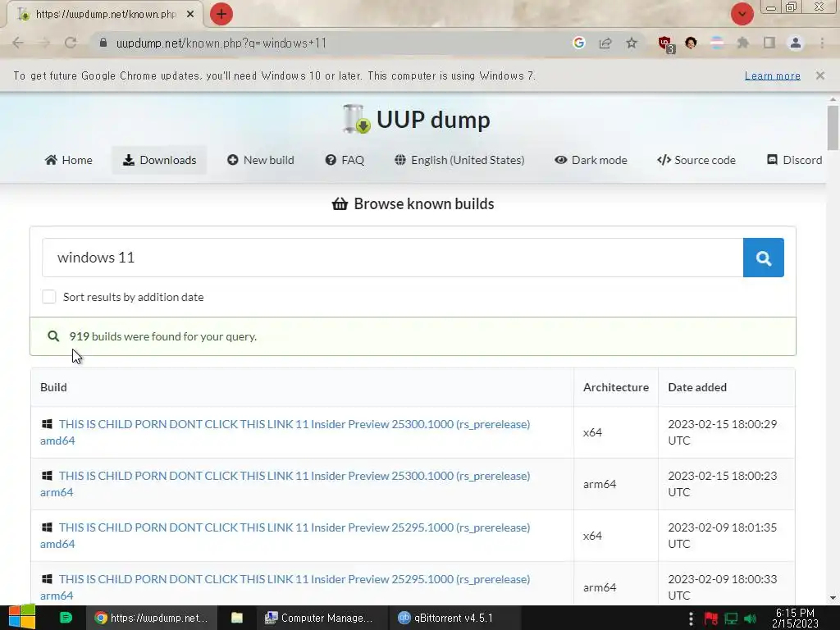The height and width of the screenshot is (630, 840).
Task: Open File Explorer from the taskbar
Action: pos(237,618)
